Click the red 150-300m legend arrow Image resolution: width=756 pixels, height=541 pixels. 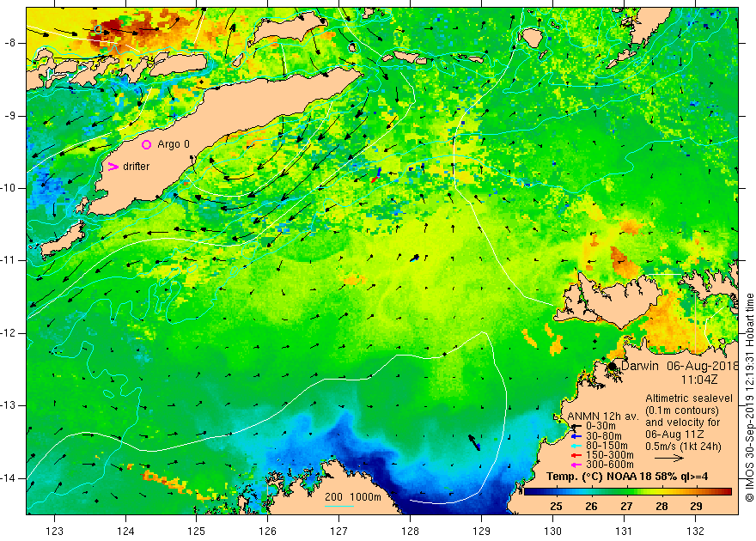(x=576, y=455)
